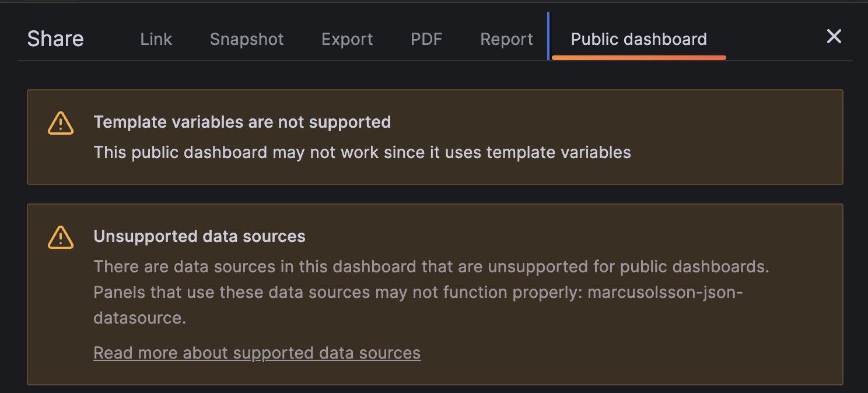Click the divider between Report and Public dashboard
This screenshot has width=868, height=393.
(548, 35)
